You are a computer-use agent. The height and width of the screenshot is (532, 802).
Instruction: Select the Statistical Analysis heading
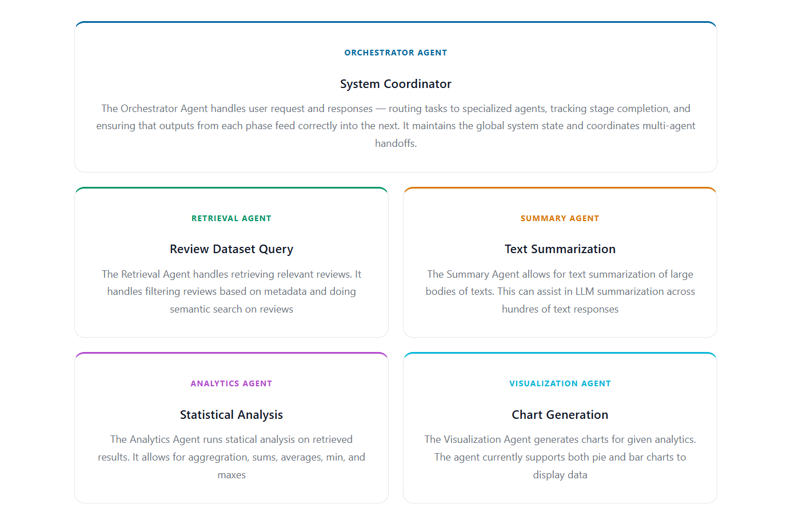pos(232,415)
